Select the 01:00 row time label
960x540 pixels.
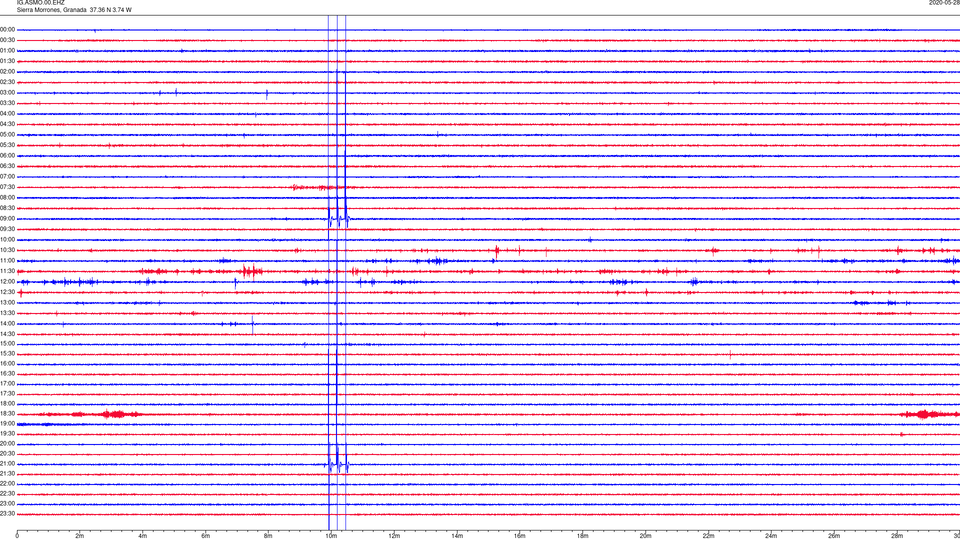(x=7, y=51)
